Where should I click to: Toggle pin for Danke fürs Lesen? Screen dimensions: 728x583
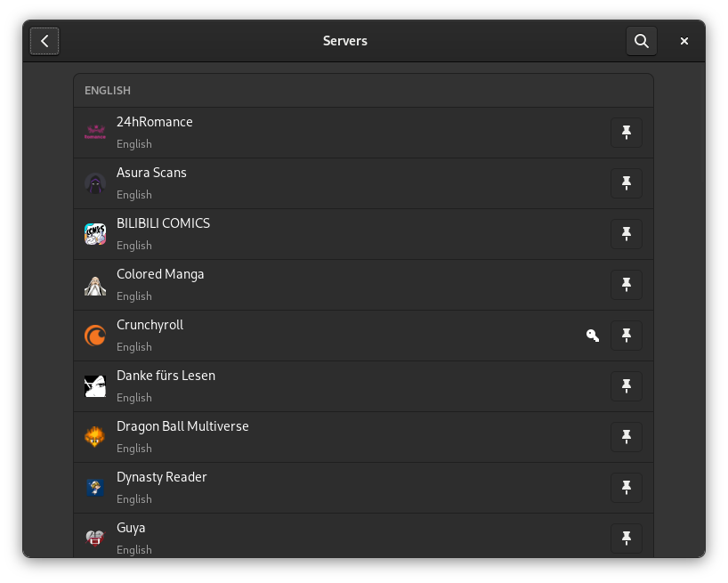(x=627, y=386)
